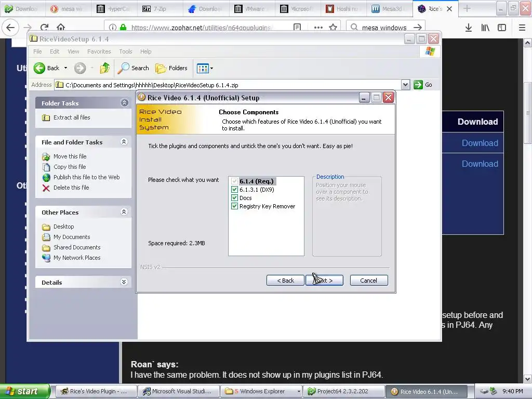The image size is (532, 399).
Task: Switch to Project64 2.3.2.202 taskbar item
Action: 344,392
